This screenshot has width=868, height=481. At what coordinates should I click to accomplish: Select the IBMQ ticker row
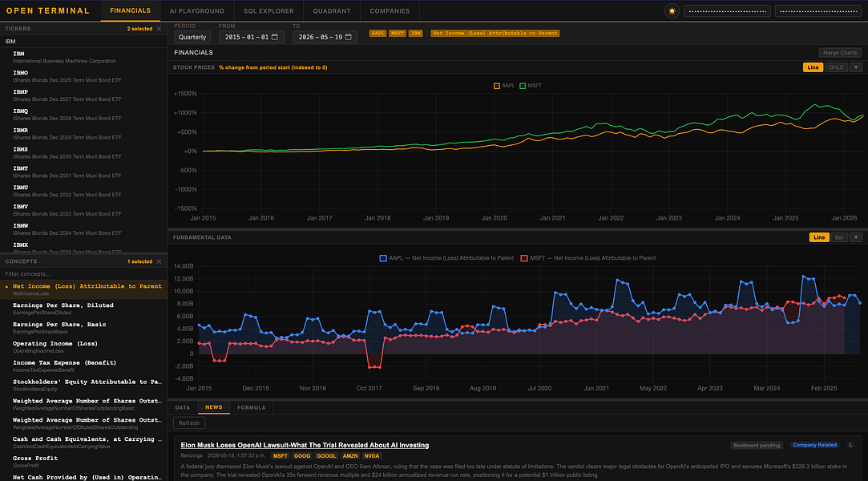click(83, 115)
